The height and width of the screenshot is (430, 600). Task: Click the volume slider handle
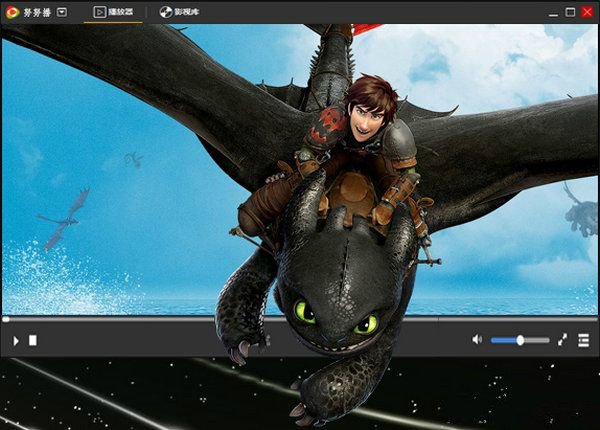(521, 340)
